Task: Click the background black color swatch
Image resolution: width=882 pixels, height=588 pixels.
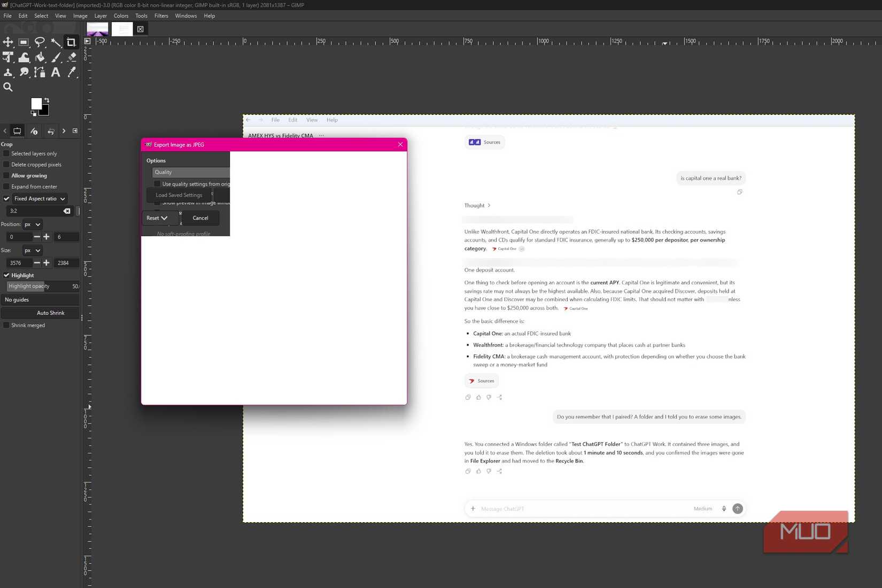Action: (x=45, y=112)
